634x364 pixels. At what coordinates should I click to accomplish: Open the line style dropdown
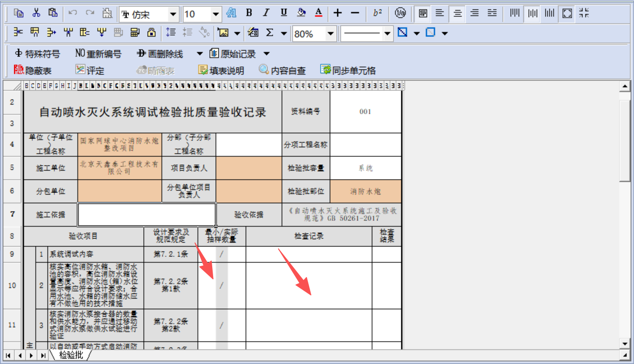[x=388, y=33]
